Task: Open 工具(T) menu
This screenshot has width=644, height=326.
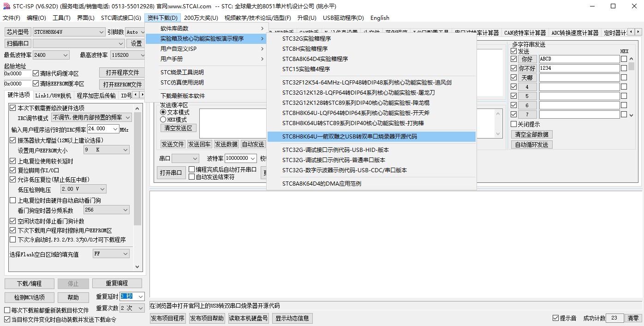Action: coord(61,18)
